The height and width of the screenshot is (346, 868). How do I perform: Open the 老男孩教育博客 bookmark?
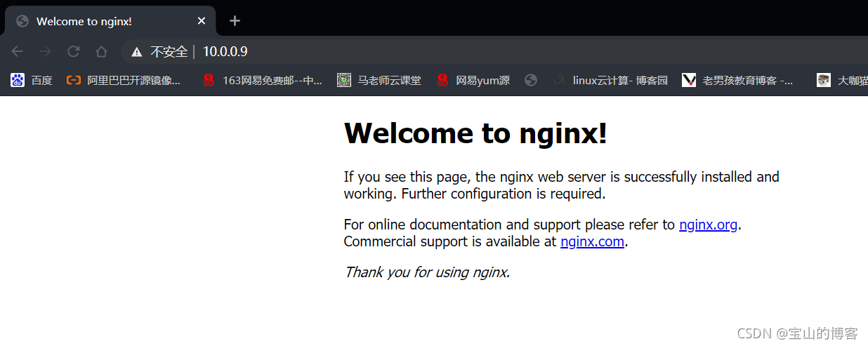738,80
